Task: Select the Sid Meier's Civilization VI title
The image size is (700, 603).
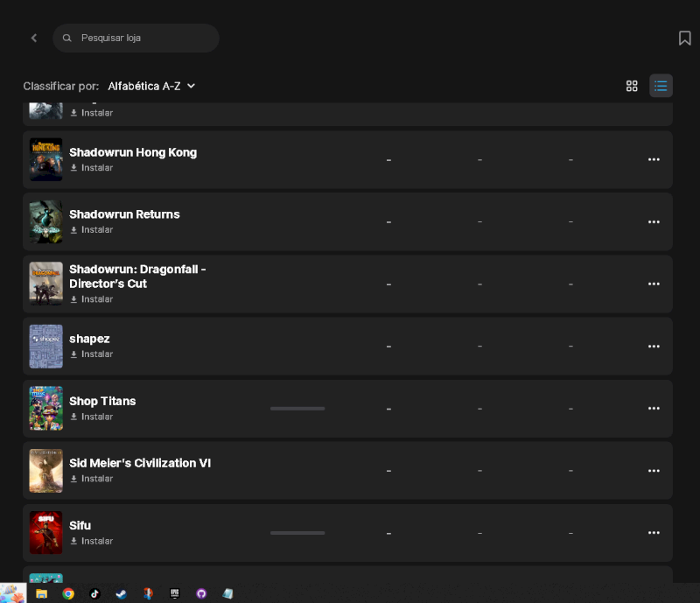Action: pyautogui.click(x=140, y=463)
